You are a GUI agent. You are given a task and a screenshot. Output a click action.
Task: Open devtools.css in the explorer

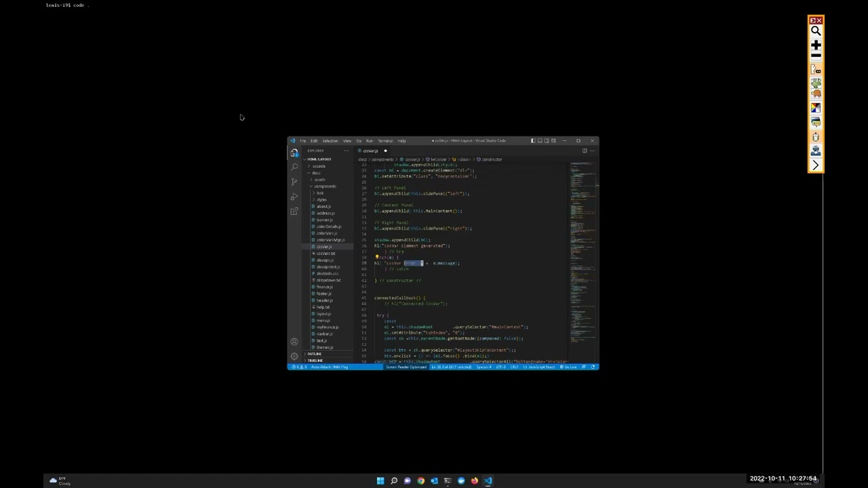(x=328, y=274)
